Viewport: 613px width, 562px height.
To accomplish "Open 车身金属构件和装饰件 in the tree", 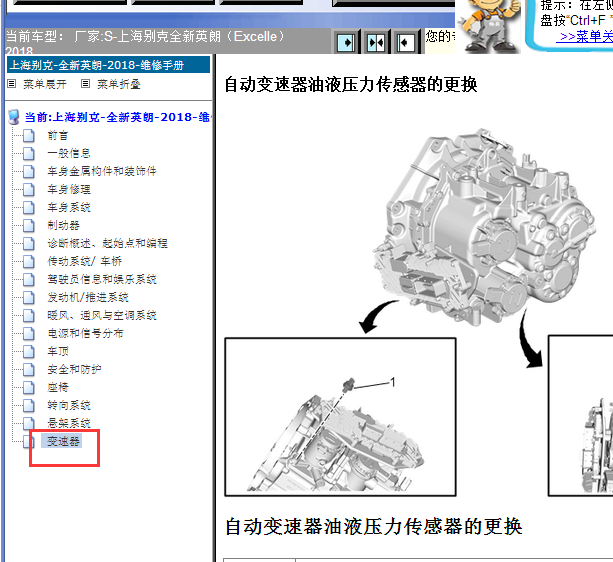I will pyautogui.click(x=102, y=171).
